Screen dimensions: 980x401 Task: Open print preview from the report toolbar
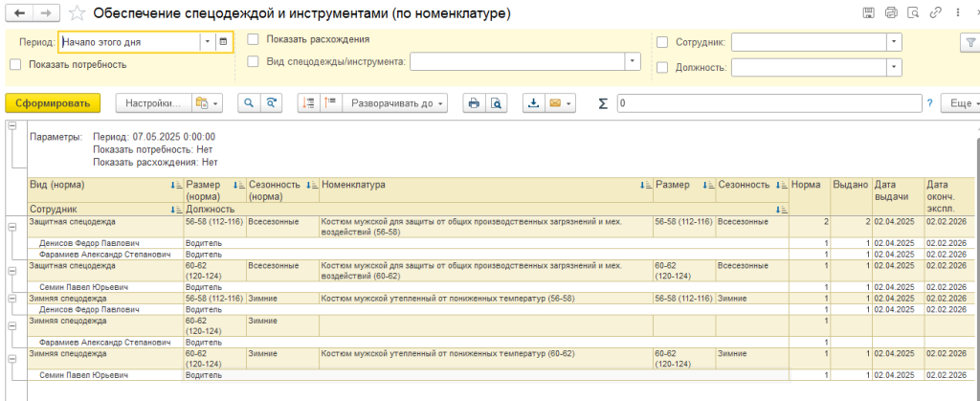(x=496, y=103)
